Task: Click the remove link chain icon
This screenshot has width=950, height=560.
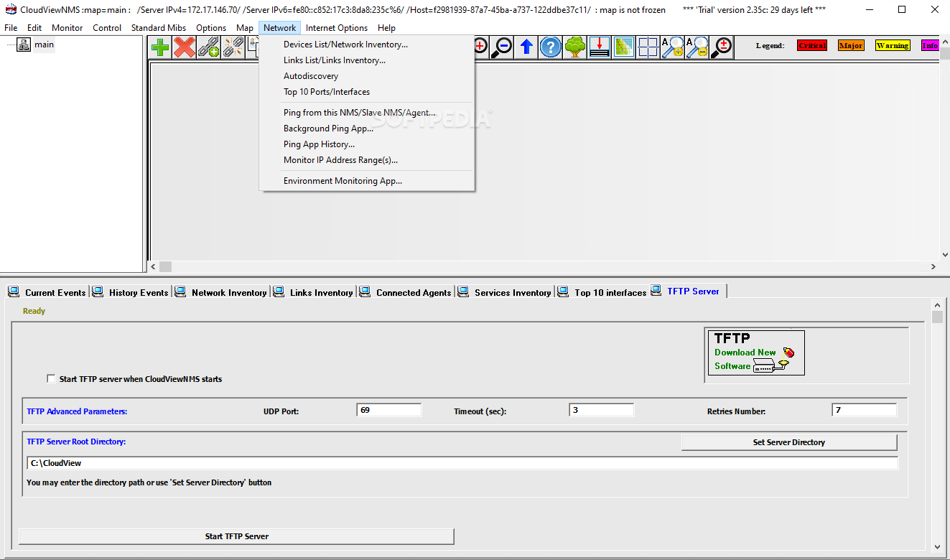Action: pyautogui.click(x=232, y=47)
